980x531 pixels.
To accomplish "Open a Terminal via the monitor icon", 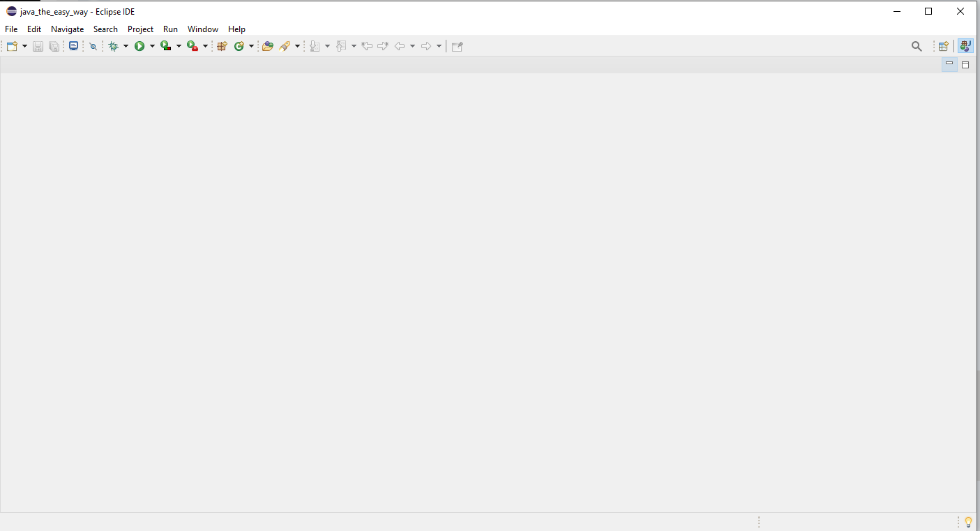I will [x=73, y=46].
